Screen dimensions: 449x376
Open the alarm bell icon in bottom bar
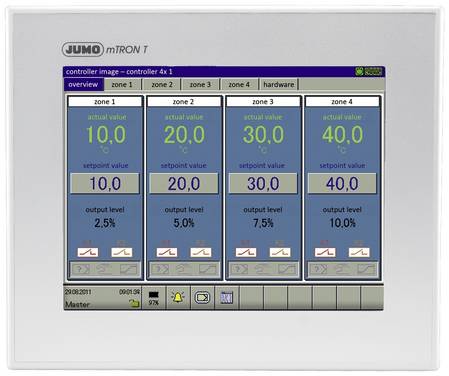pyautogui.click(x=178, y=298)
